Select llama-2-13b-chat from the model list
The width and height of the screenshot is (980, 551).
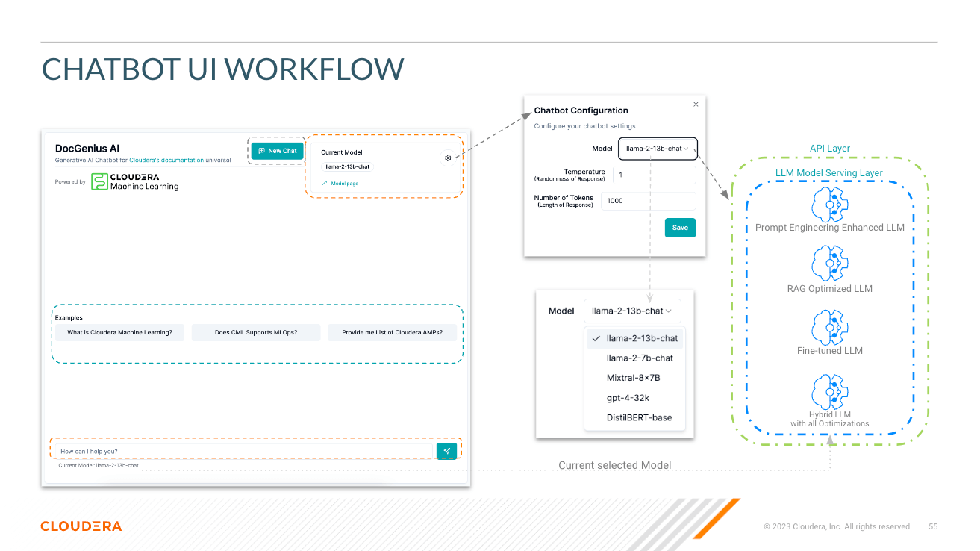pos(634,338)
